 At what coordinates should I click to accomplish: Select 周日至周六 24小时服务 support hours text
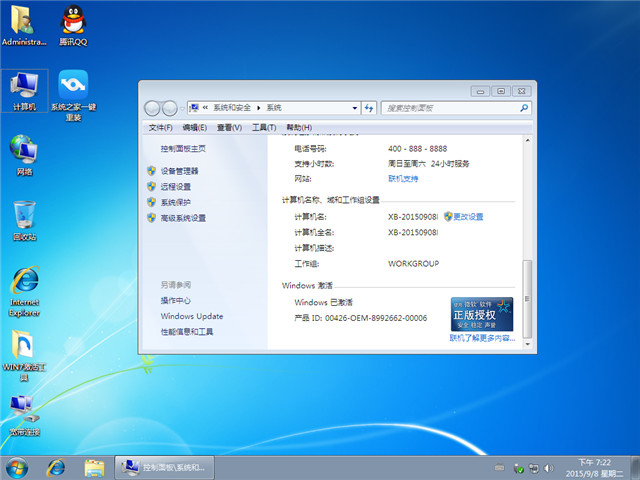tap(429, 164)
